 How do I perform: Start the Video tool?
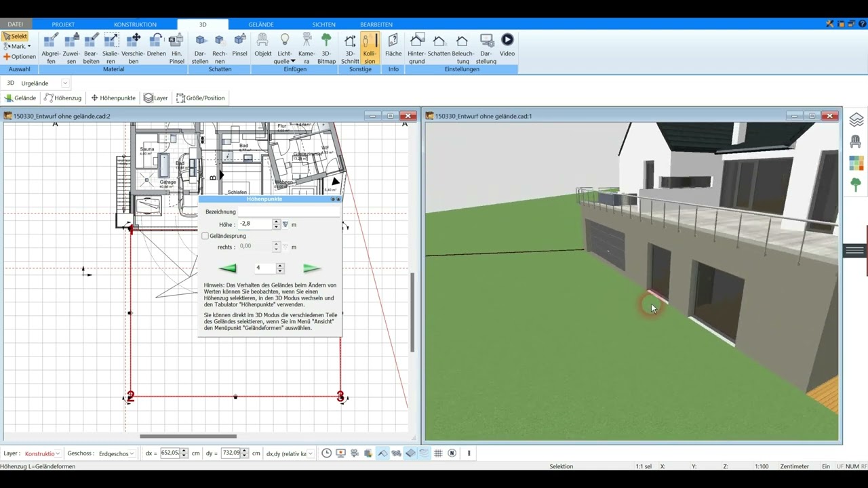(x=507, y=45)
